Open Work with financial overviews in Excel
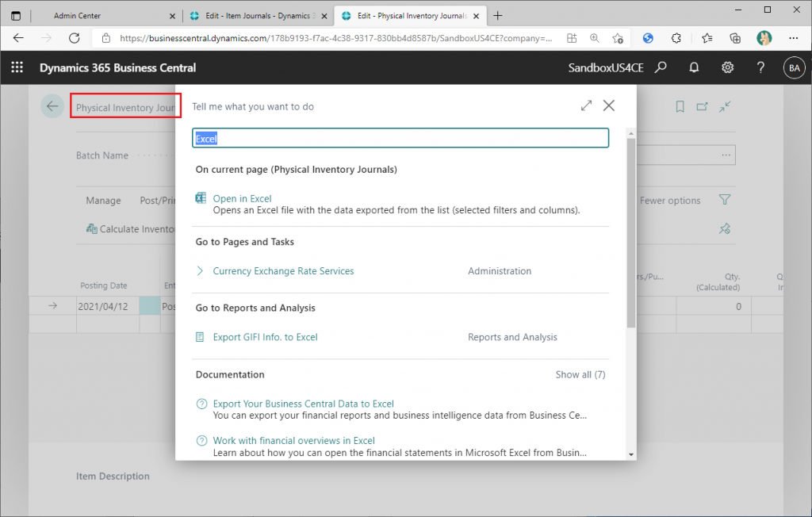The image size is (812, 517). point(293,440)
